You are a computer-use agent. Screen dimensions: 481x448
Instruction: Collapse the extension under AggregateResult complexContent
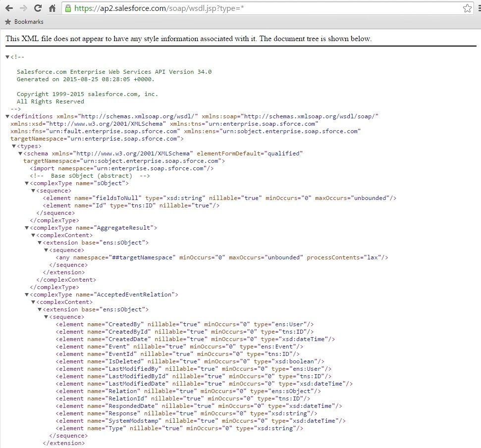pos(40,243)
